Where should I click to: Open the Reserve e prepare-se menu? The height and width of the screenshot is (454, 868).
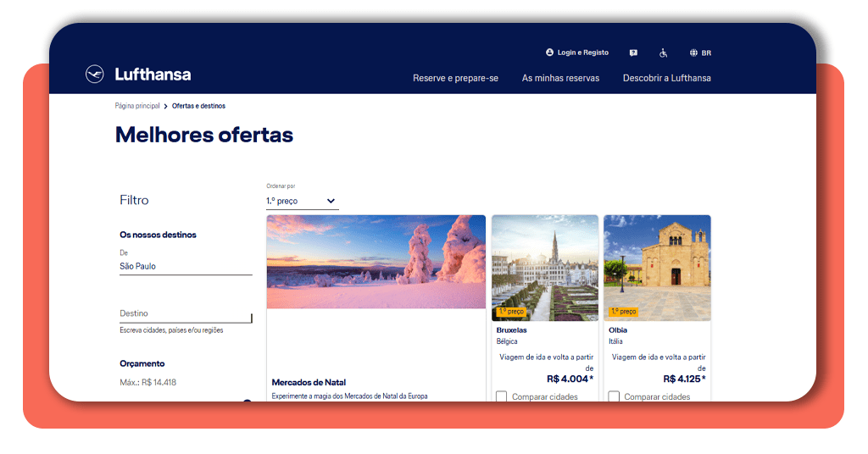point(455,78)
